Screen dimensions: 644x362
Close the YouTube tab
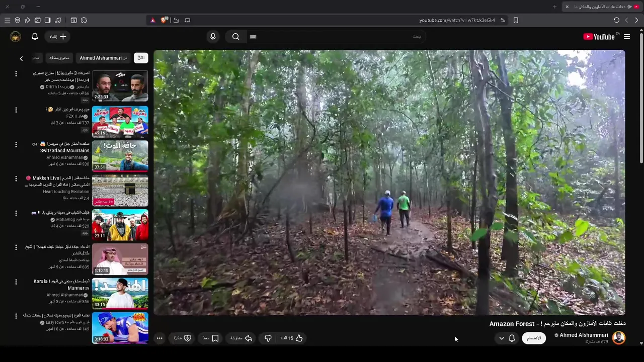click(x=567, y=7)
